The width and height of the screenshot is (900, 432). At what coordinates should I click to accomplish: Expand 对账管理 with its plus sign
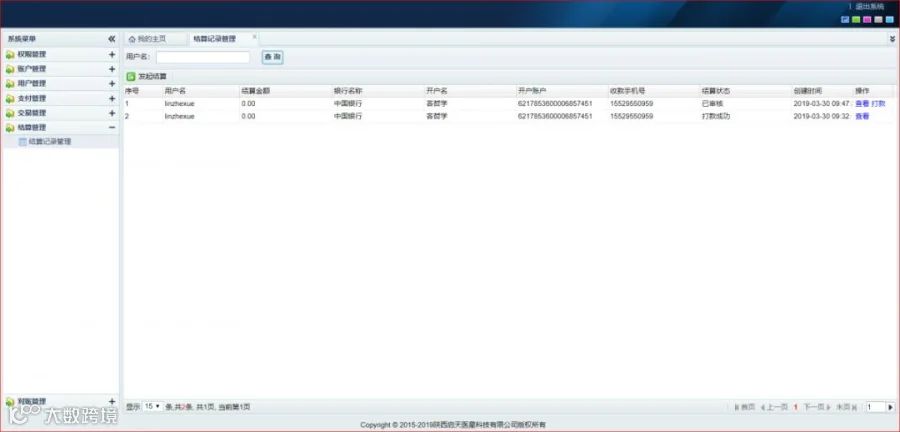click(112, 402)
